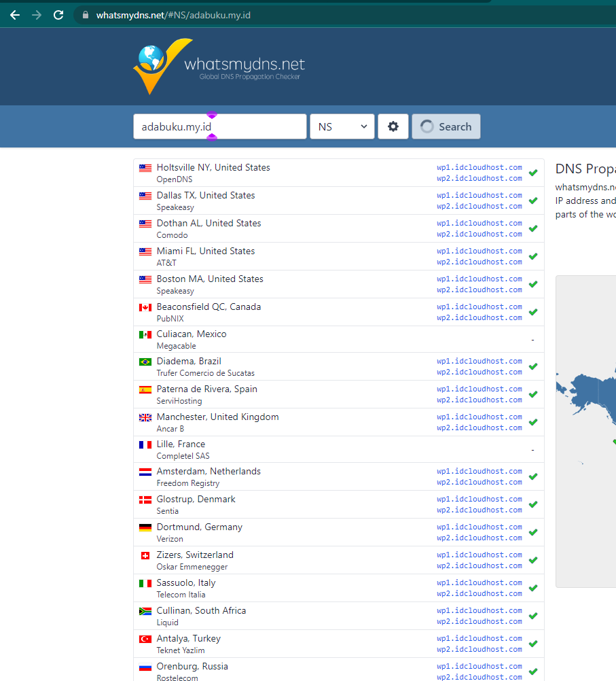The width and height of the screenshot is (616, 681).
Task: Open settings with the gear icon
Action: [393, 126]
